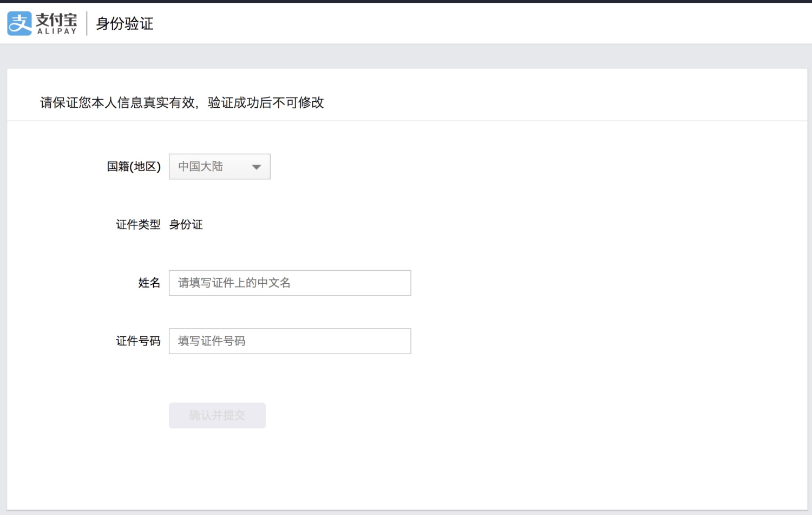The width and height of the screenshot is (812, 515).
Task: Click the 验证成功后不可修改 warning text
Action: coord(266,103)
